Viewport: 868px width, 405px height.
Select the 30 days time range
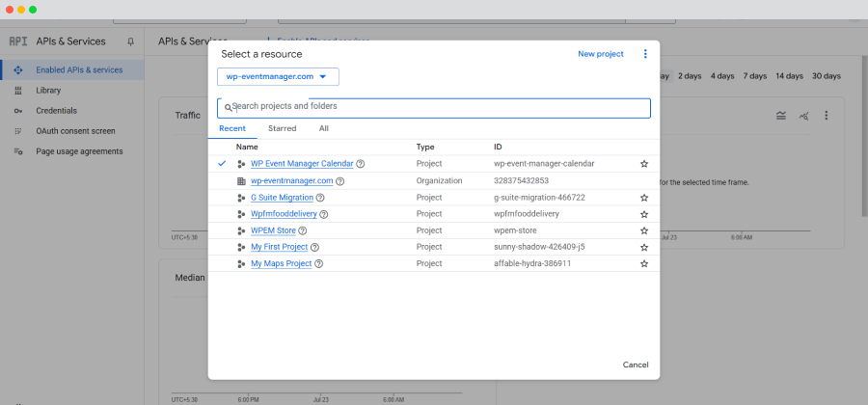[826, 76]
